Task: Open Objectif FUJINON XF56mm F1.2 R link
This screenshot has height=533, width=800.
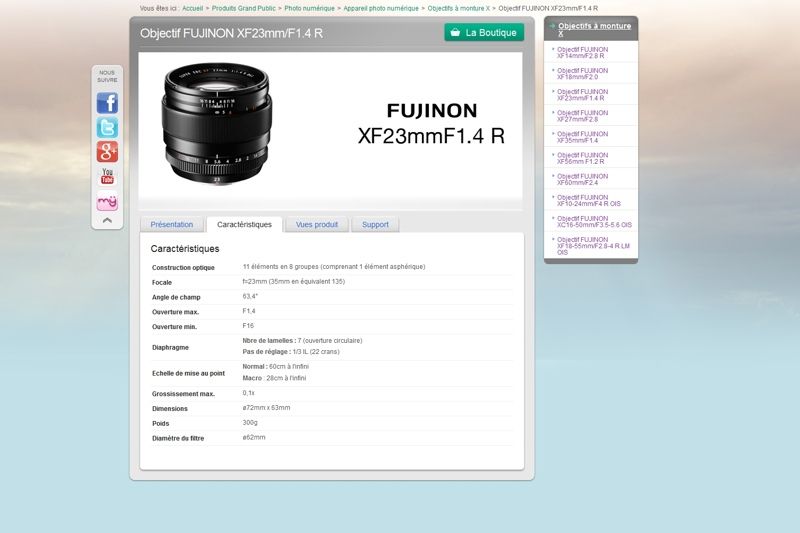Action: (x=583, y=158)
